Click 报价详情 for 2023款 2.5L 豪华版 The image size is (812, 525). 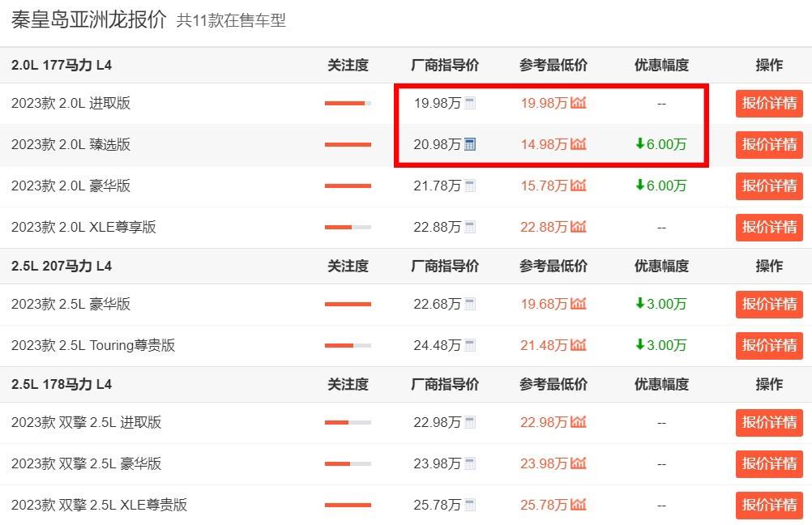click(769, 305)
